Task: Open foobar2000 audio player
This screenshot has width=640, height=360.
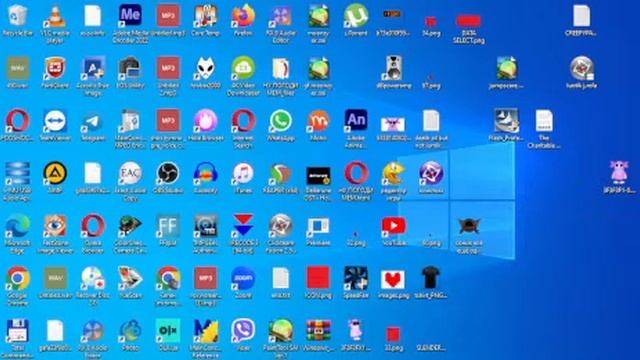Action: 205,68
